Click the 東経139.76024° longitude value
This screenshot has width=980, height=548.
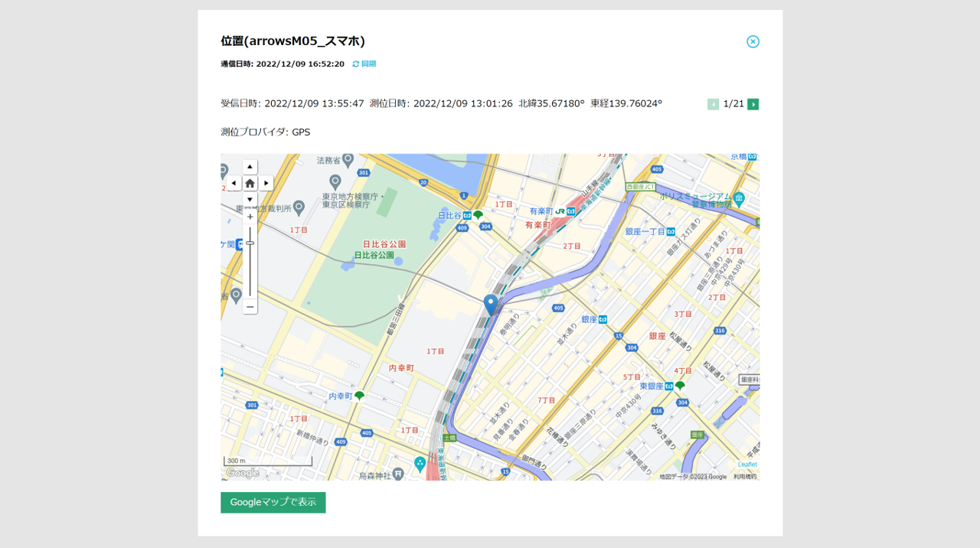pos(626,103)
